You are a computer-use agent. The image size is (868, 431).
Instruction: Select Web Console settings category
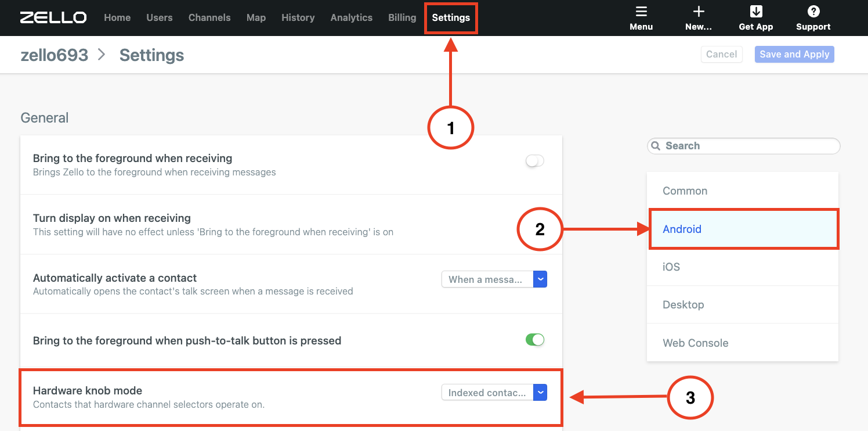pos(743,343)
